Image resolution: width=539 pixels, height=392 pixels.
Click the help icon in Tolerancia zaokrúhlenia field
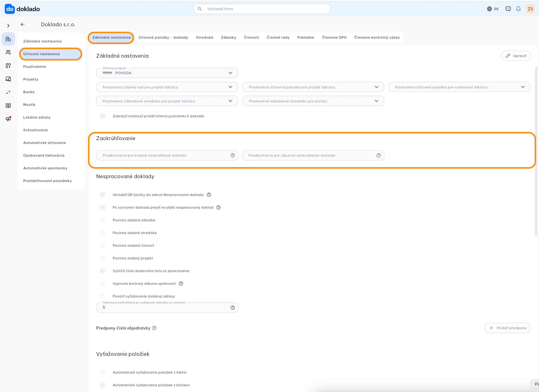point(233,308)
